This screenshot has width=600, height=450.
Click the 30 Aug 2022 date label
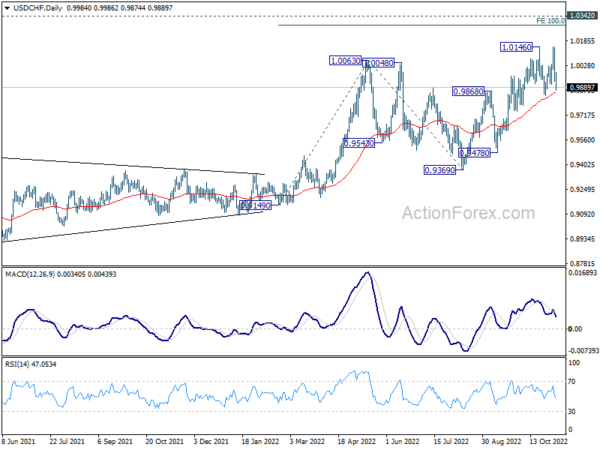pyautogui.click(x=501, y=441)
